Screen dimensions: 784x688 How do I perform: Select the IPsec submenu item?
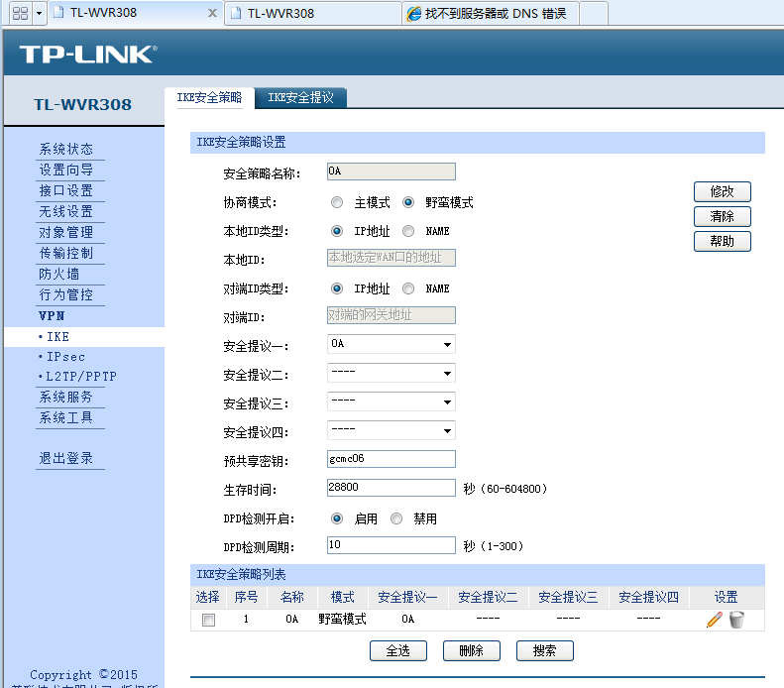tap(62, 357)
